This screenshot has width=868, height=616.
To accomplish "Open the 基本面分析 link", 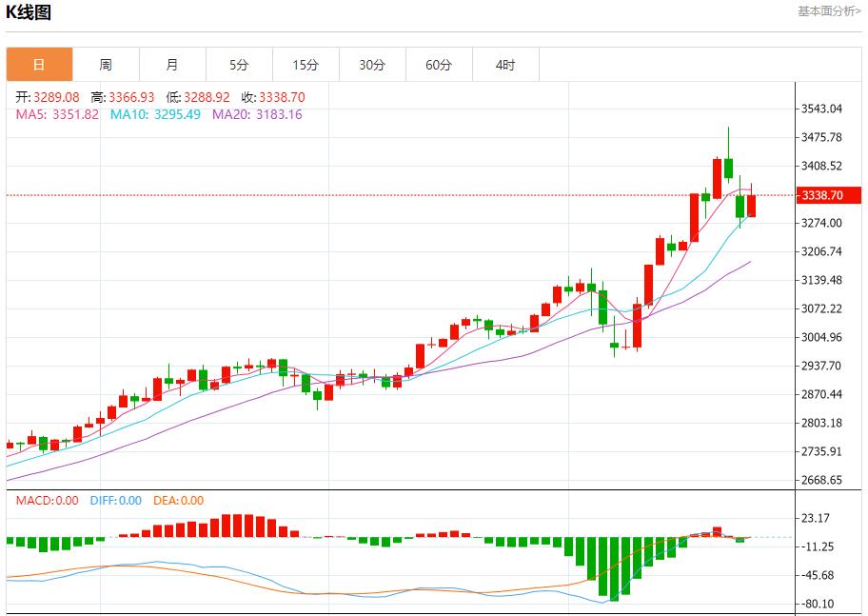I will coord(829,11).
